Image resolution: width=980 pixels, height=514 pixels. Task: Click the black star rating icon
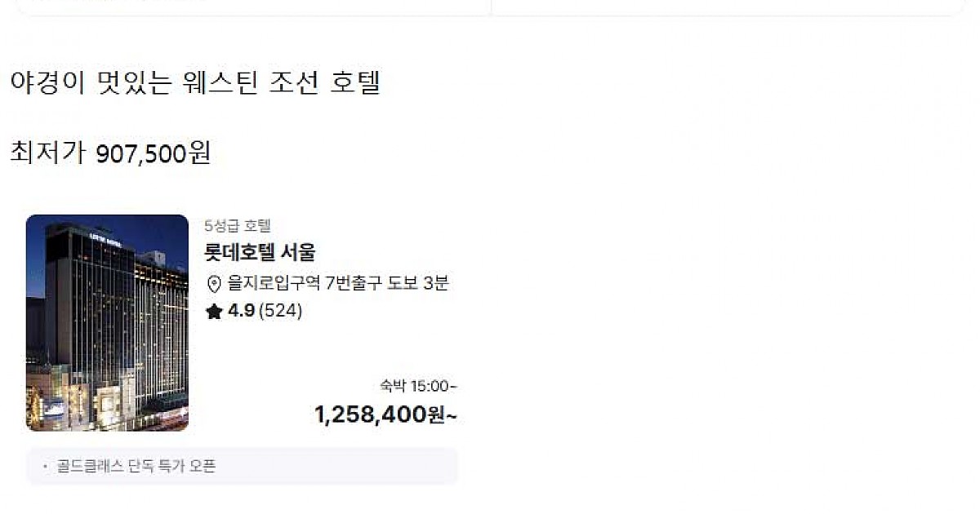[x=214, y=312]
